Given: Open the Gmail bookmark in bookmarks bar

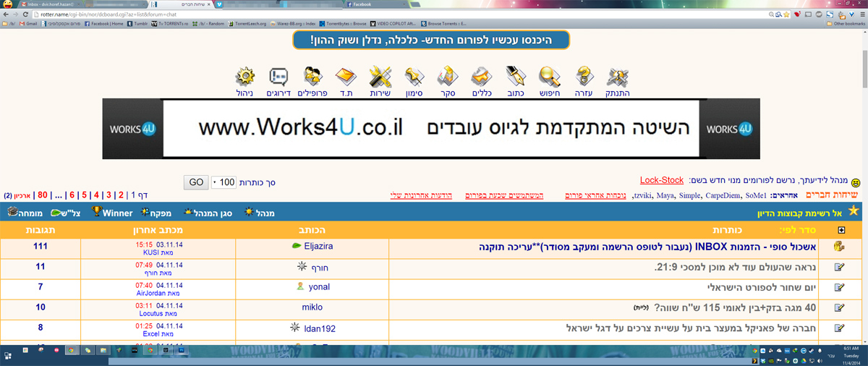Looking at the screenshot, I should point(29,23).
